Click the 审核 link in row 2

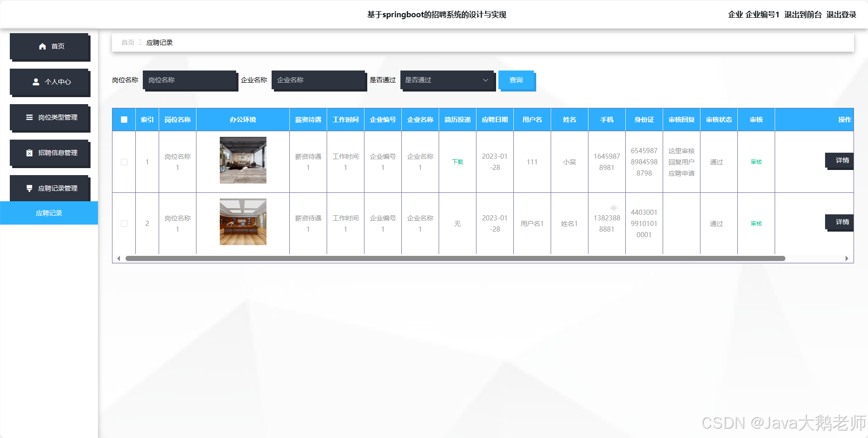[756, 224]
